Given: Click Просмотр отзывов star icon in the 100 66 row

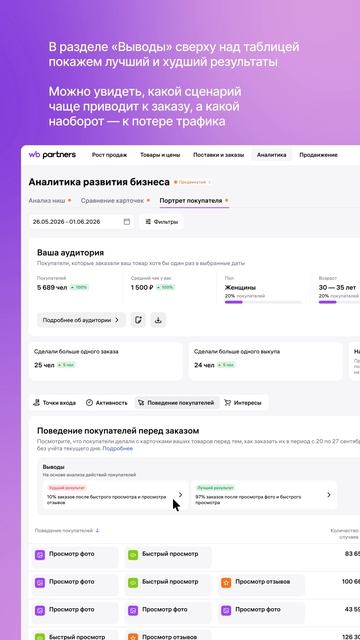Looking at the screenshot, I should point(226,582).
